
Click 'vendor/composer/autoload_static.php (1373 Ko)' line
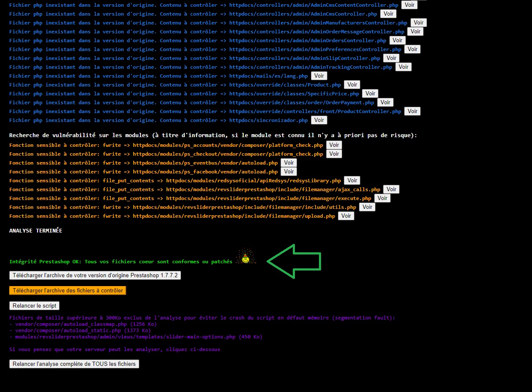tap(80, 330)
